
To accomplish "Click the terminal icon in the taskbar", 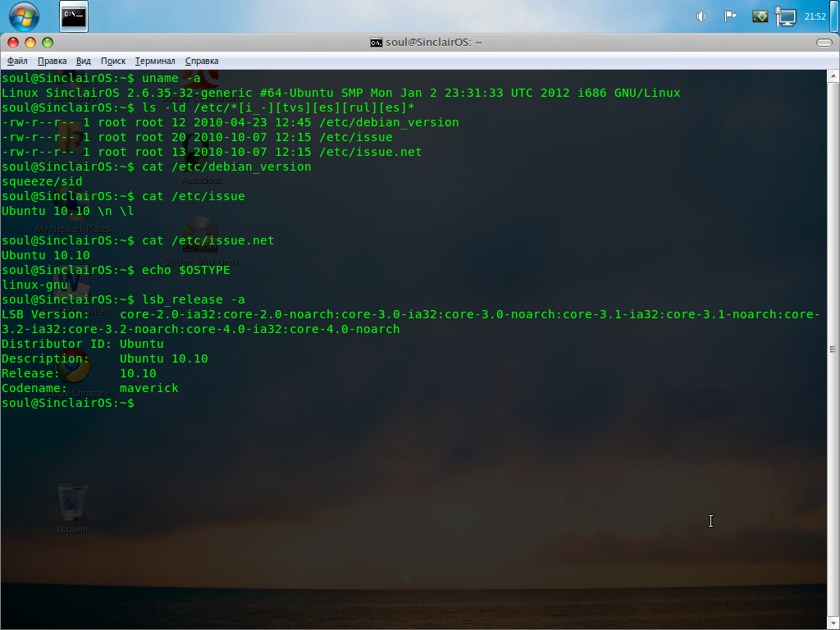I will (74, 16).
